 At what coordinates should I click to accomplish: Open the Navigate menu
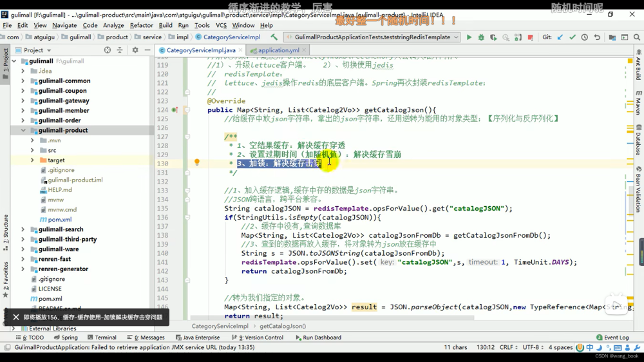[64, 26]
